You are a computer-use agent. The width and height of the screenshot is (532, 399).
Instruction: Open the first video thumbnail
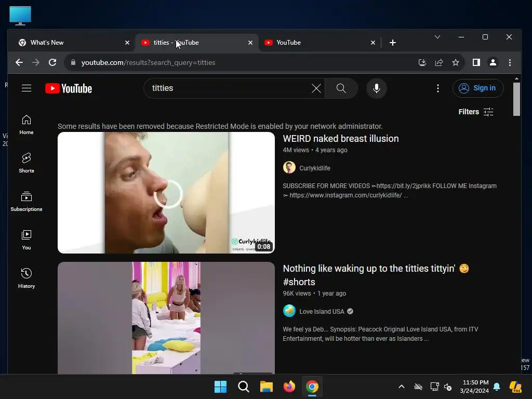tap(166, 193)
